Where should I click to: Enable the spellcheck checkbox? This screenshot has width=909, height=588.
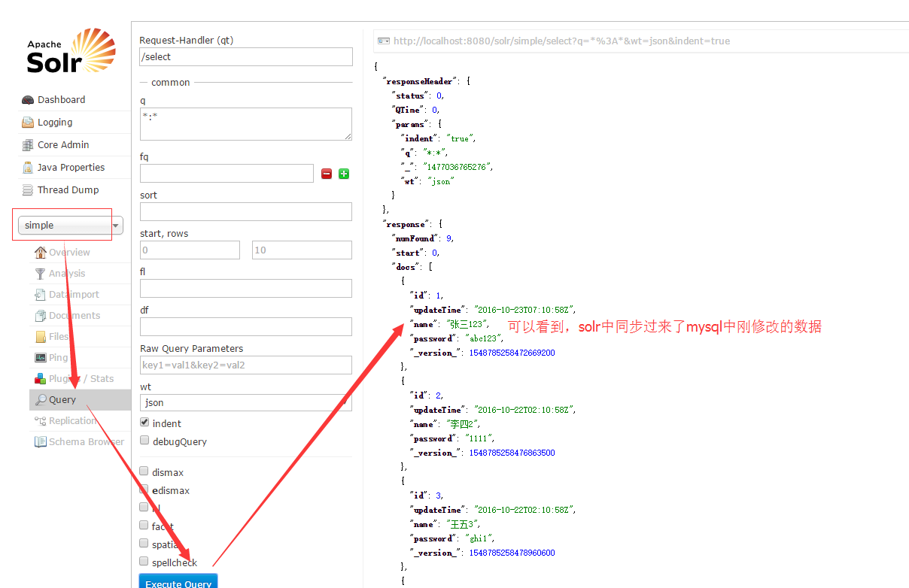pos(144,562)
